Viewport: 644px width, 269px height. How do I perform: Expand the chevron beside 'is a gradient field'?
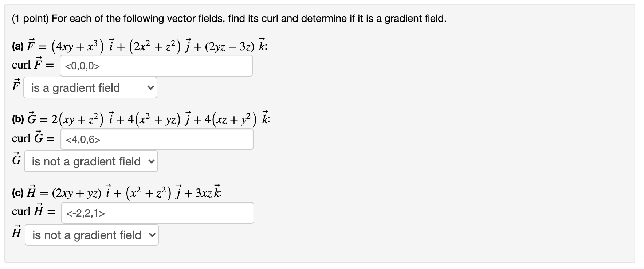point(150,87)
